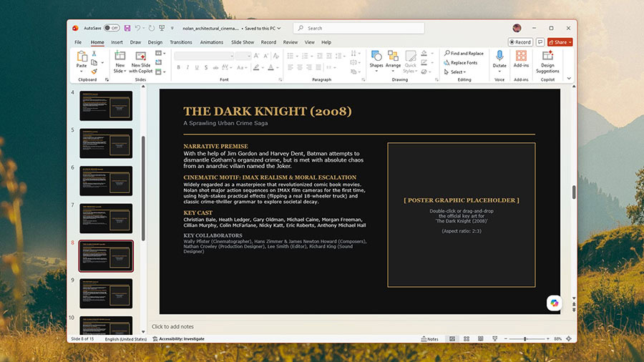Screen dimensions: 644x362
Task: Open Design Suggestions
Action: point(547,62)
